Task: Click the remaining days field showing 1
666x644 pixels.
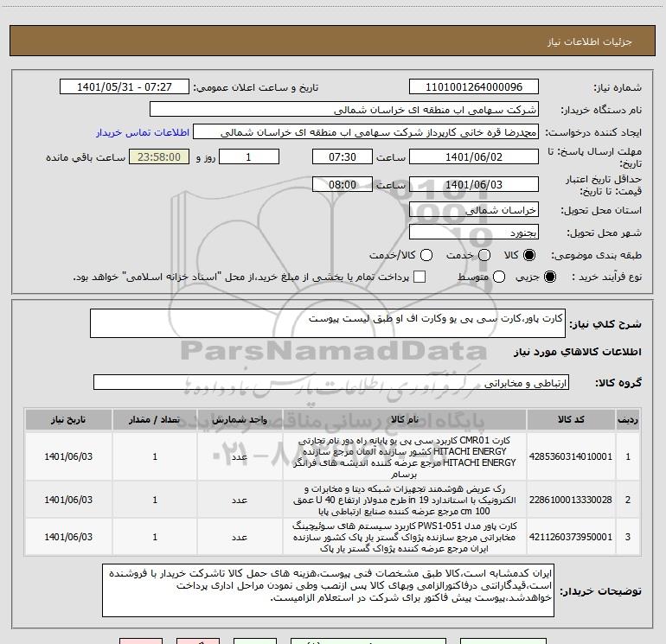Action: click(249, 156)
